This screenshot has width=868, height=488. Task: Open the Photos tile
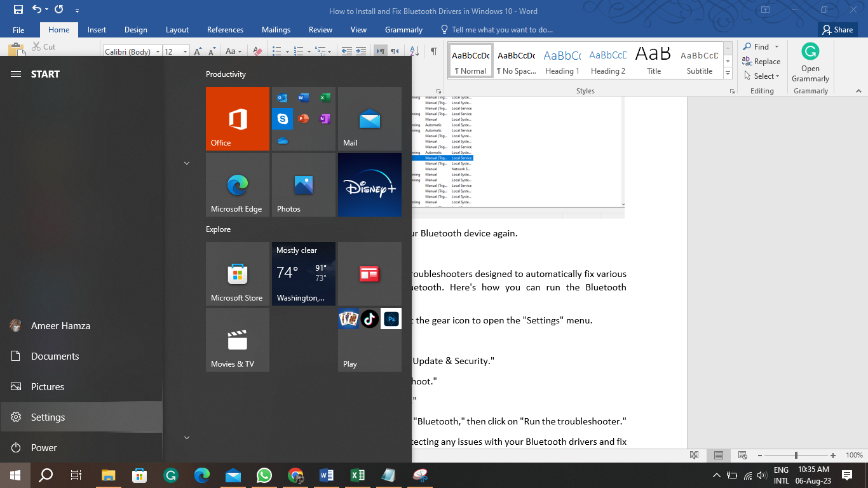[x=304, y=185]
